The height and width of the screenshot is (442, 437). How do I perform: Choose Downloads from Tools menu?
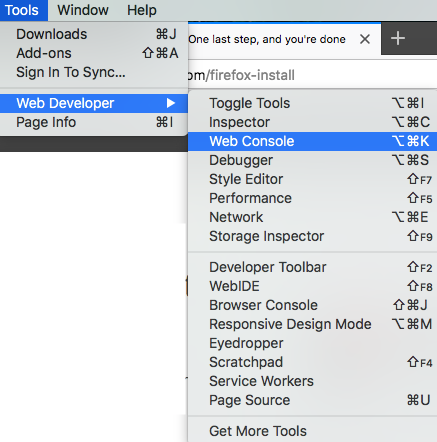click(x=94, y=34)
